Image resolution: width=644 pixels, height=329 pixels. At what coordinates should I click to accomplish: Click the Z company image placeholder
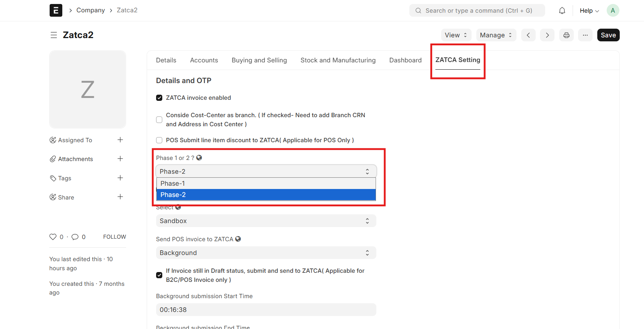tap(88, 89)
